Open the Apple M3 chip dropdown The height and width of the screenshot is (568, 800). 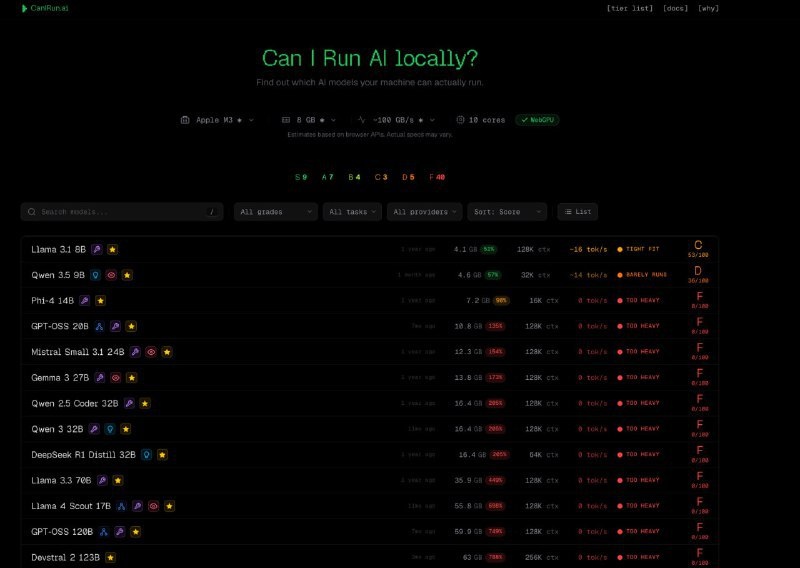pos(217,120)
